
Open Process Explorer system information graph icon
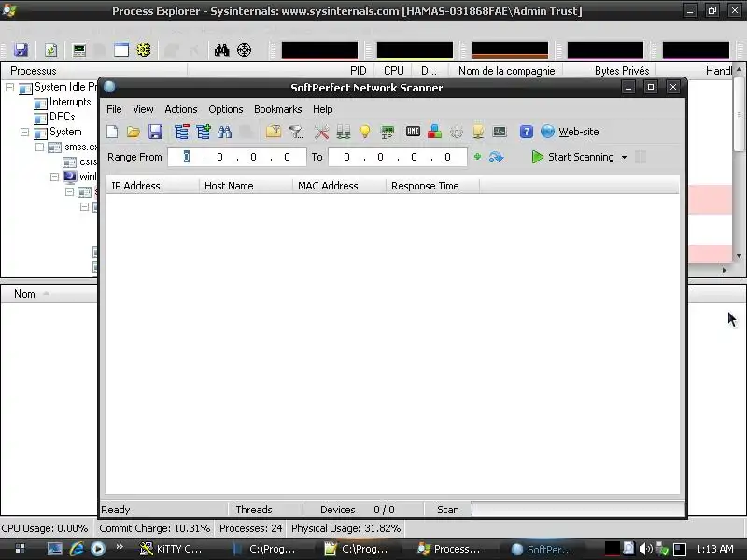tap(79, 50)
